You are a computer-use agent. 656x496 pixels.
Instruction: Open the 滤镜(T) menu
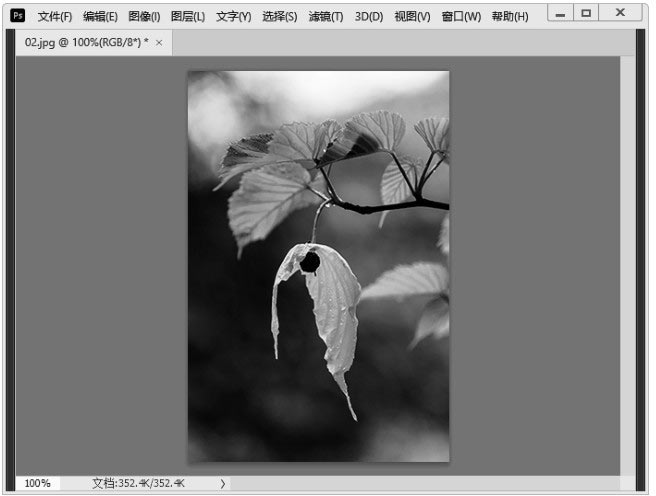tap(325, 17)
